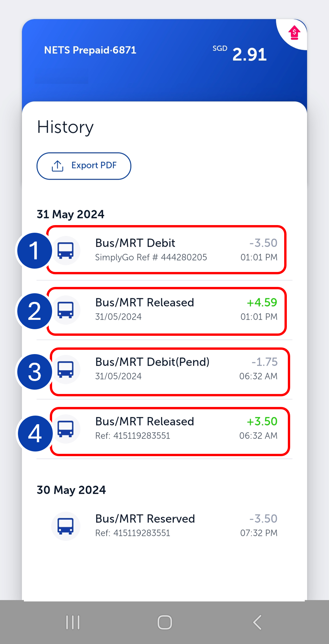Tap the 31 May 2024 date header
329x644 pixels.
[x=70, y=214]
